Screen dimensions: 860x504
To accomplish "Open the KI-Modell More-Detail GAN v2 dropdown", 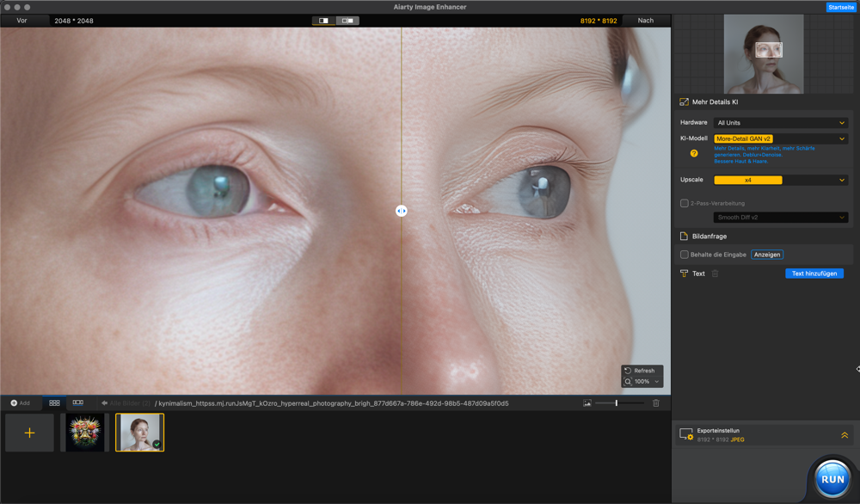I will pos(781,138).
